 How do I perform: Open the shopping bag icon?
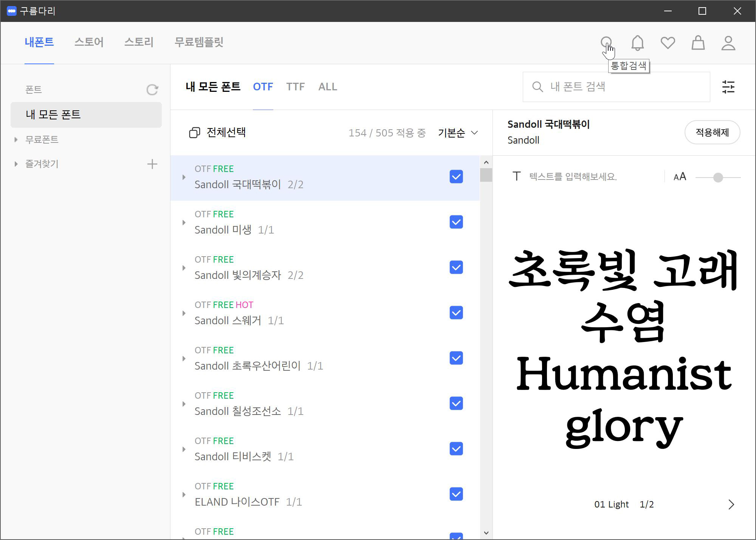[698, 43]
